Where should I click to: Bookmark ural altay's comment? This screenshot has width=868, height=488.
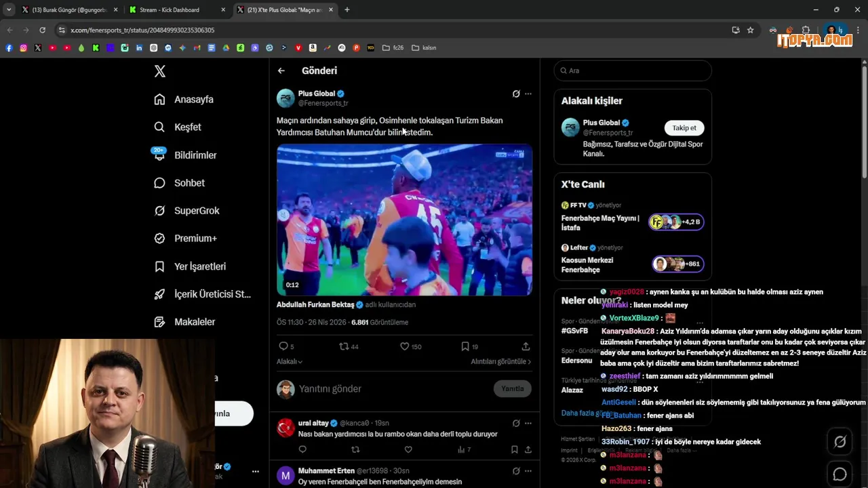coord(515,449)
